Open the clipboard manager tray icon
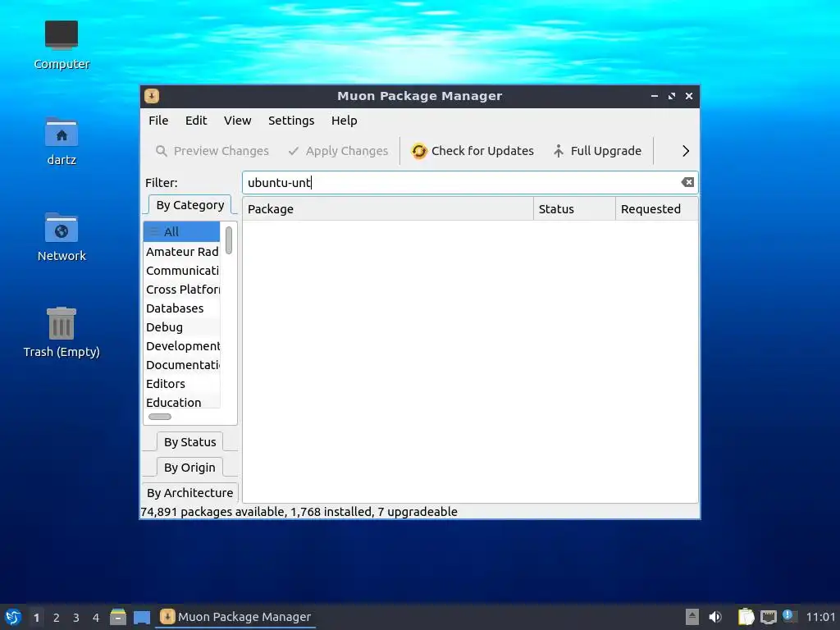Viewport: 840px width, 630px height. tap(746, 617)
